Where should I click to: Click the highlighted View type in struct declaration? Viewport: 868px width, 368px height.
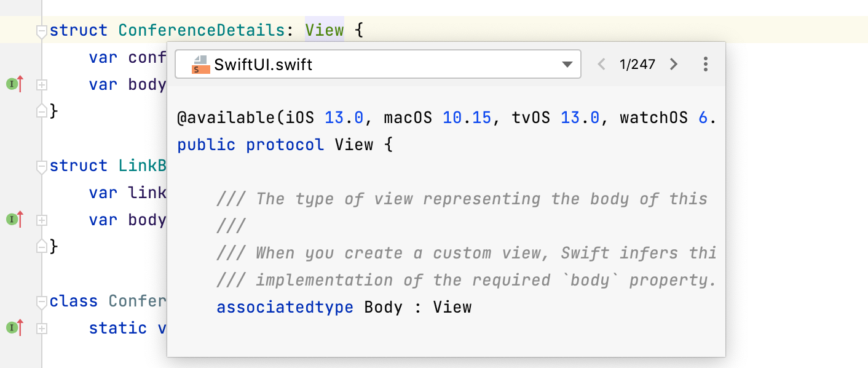(x=325, y=30)
